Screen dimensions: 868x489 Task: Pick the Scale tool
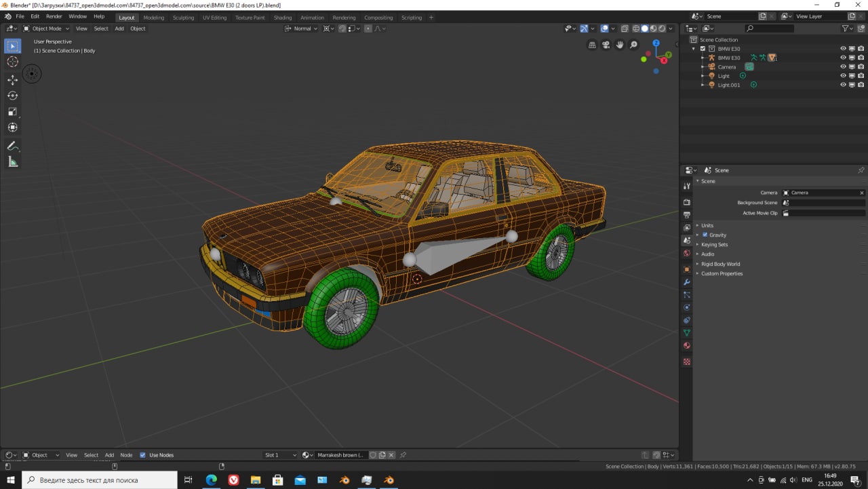coord(13,111)
